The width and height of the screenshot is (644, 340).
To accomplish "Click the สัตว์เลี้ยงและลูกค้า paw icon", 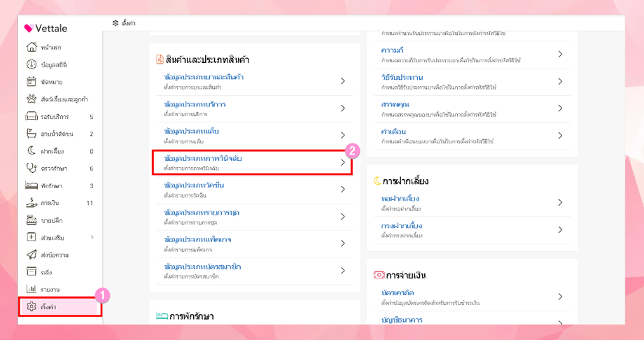I will click(31, 99).
